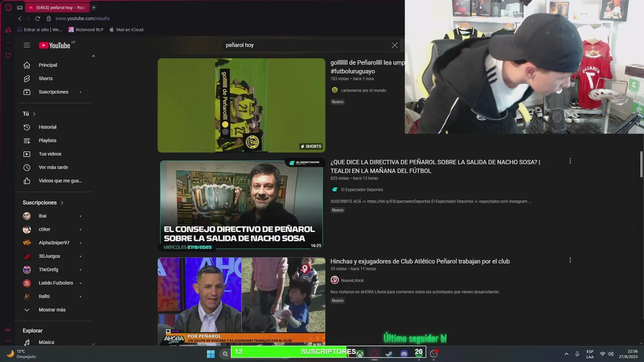Open the Latido Futbolero channel subscription

(54, 283)
